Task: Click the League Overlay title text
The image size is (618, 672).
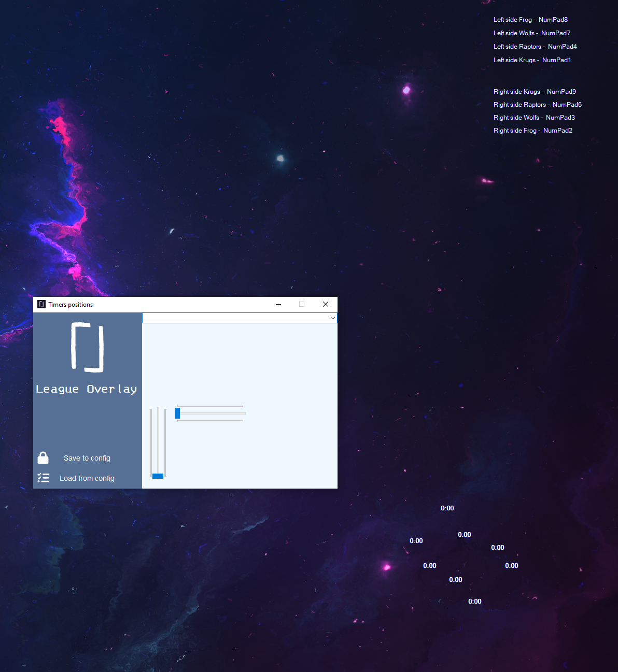Action: [x=87, y=389]
